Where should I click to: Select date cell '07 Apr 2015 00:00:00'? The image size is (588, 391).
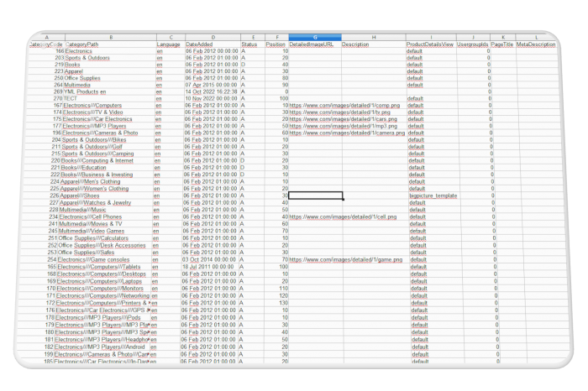(212, 85)
